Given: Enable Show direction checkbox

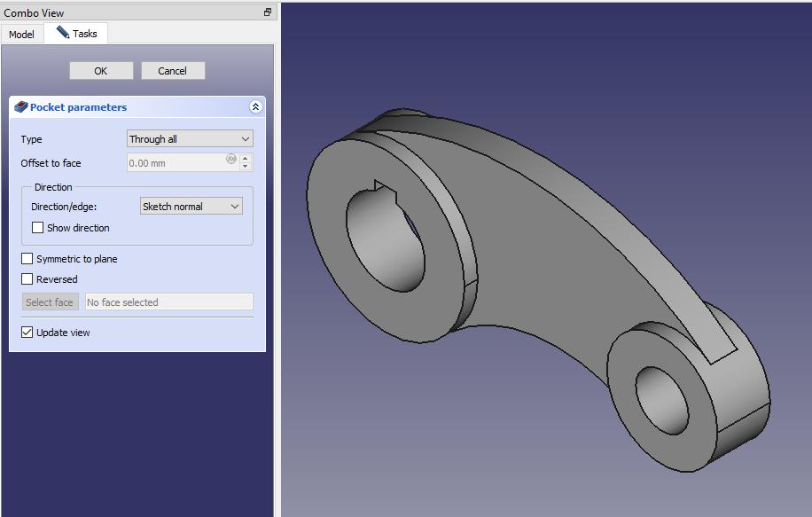Looking at the screenshot, I should tap(38, 228).
